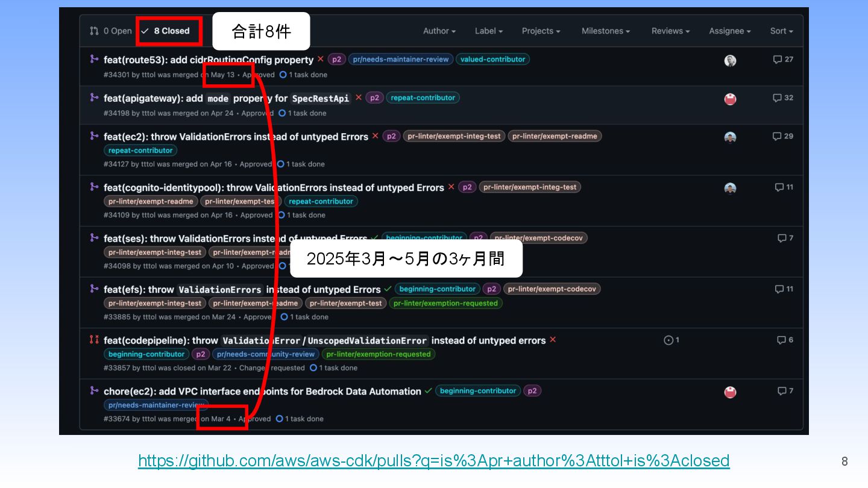Click closed PR icon of feat(codepipeline)
The width and height of the screenshot is (868, 488).
click(x=94, y=340)
